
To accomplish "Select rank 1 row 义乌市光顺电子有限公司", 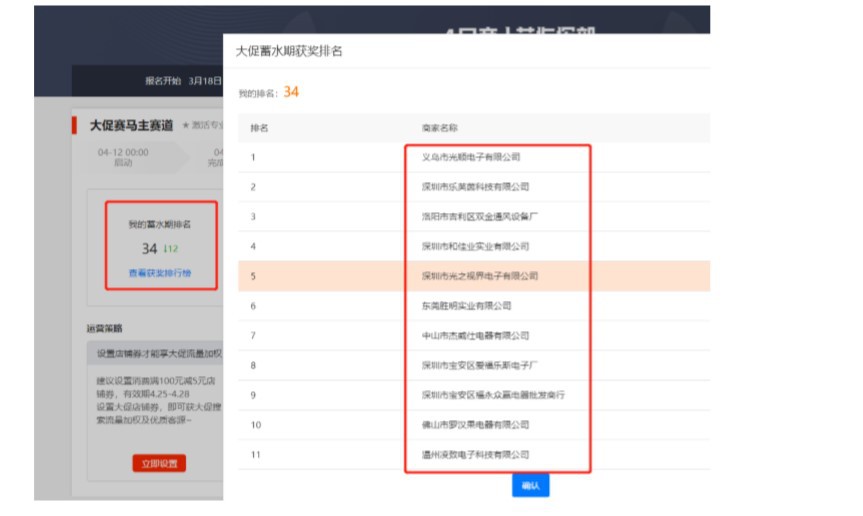I will (x=471, y=157).
